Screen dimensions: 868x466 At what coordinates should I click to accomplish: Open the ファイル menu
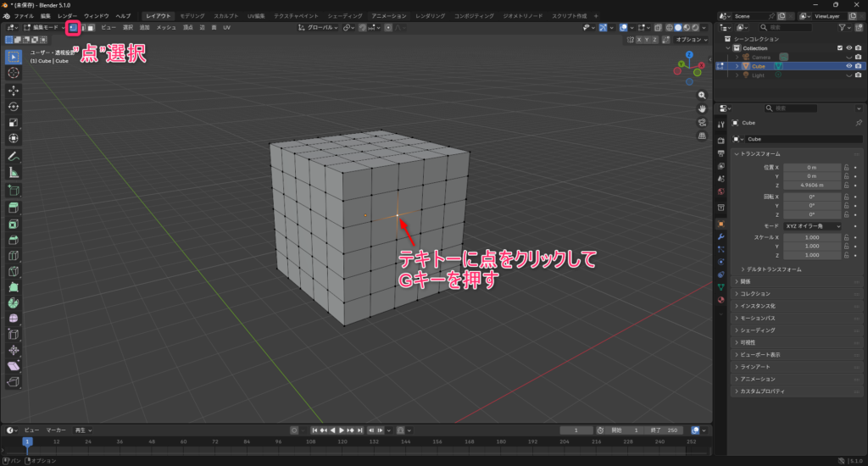(x=24, y=16)
